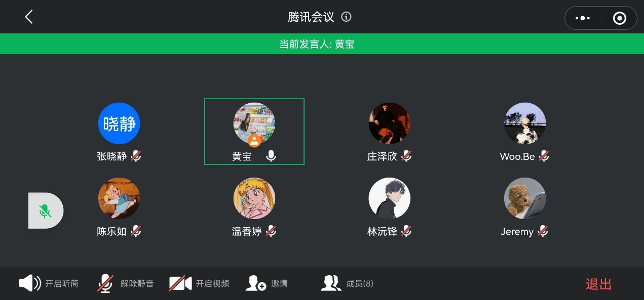Image resolution: width=644 pixels, height=300 pixels.
Task: Select 黄宝's avatar thumbnail
Action: click(254, 123)
